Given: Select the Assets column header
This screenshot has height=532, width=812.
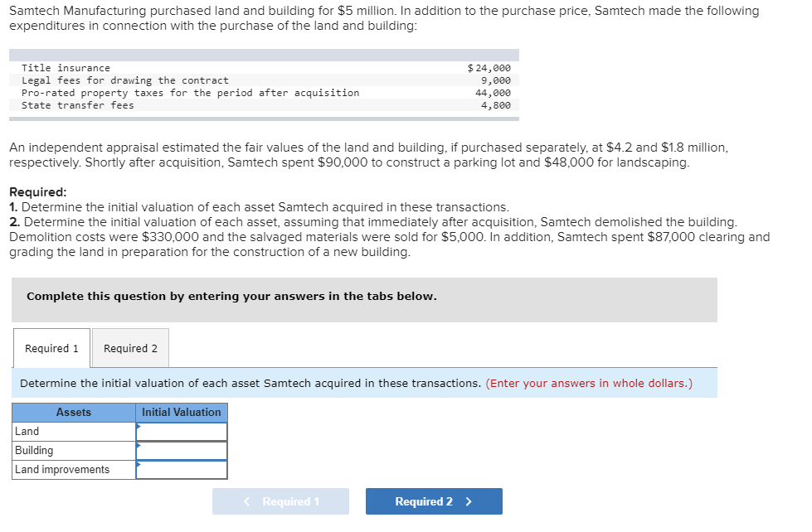Looking at the screenshot, I should 74,412.
